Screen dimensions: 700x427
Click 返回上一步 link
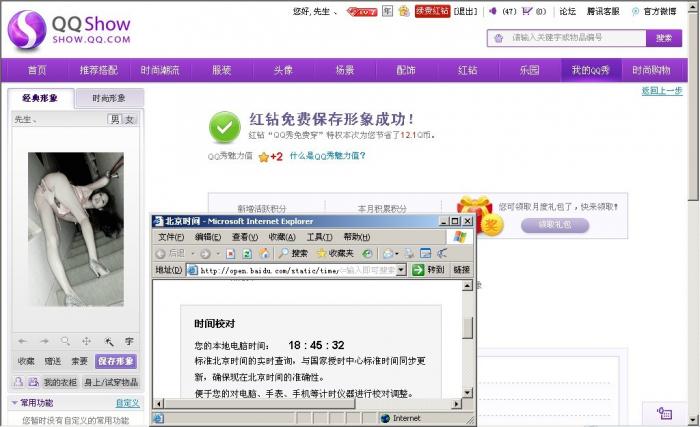tap(662, 91)
